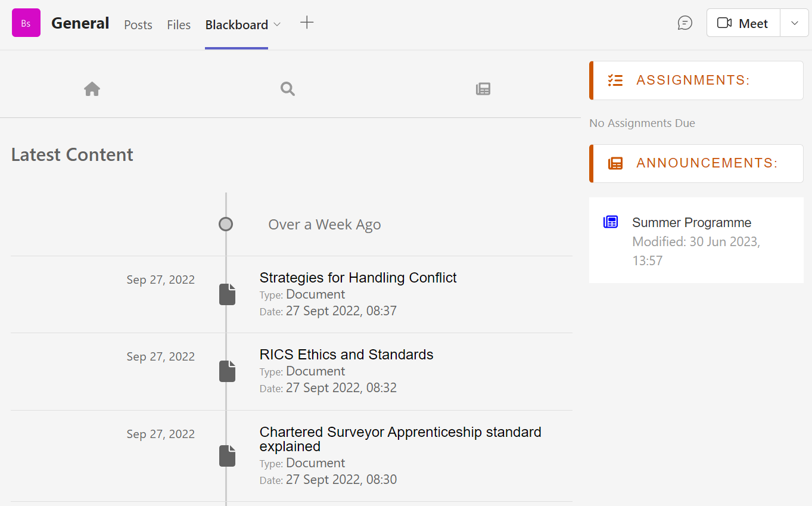Open RICS Ethics and Standards document
812x506 pixels.
pyautogui.click(x=346, y=355)
